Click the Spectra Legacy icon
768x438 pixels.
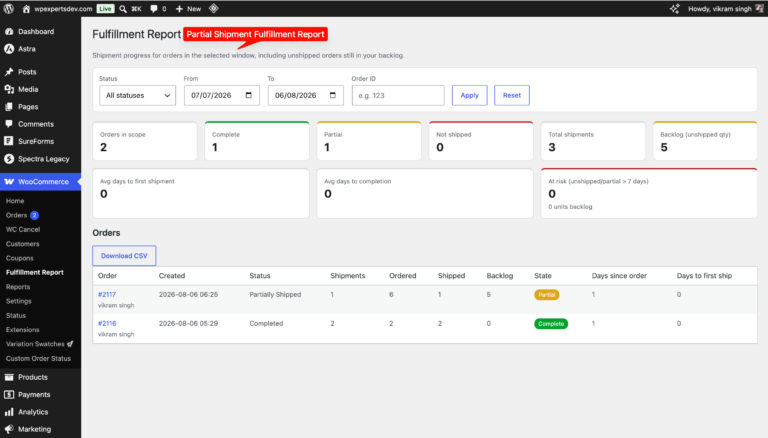click(9, 159)
